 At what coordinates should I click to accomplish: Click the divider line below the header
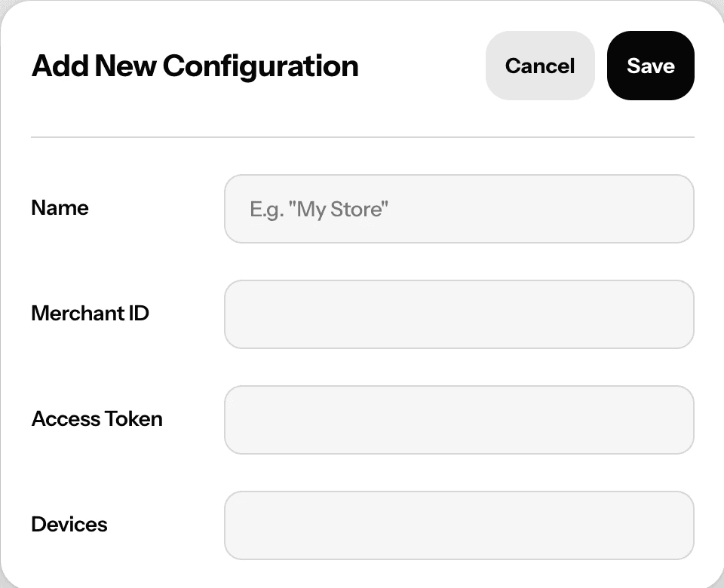(x=362, y=137)
